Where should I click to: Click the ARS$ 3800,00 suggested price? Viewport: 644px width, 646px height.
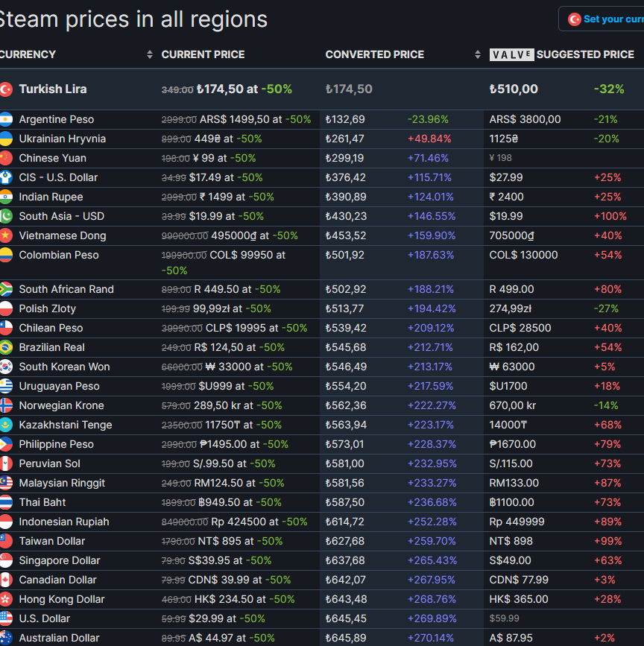(x=525, y=119)
